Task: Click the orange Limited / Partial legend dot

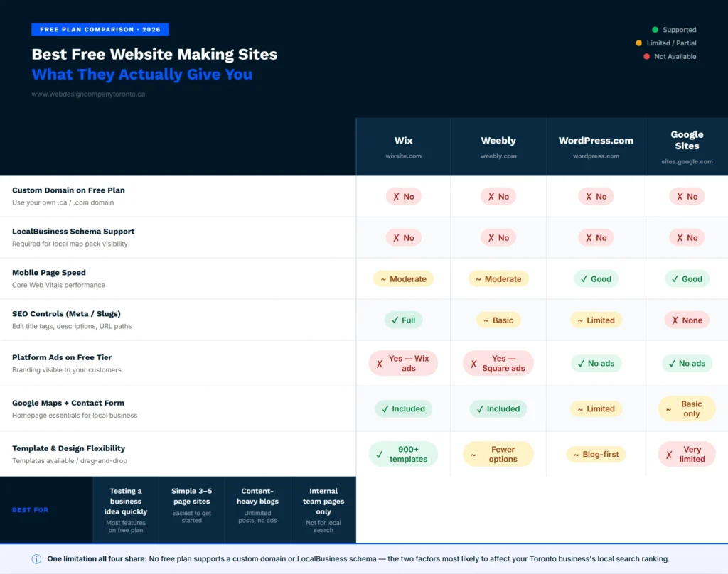Action: (638, 43)
